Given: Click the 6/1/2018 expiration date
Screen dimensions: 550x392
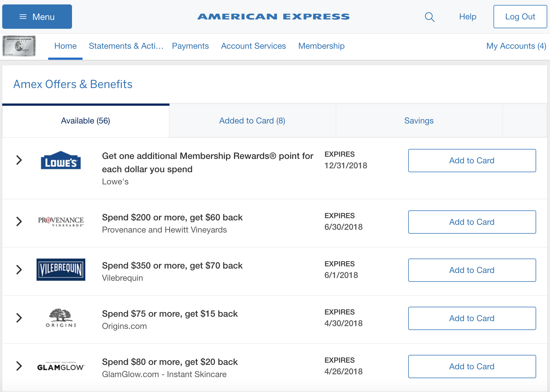Looking at the screenshot, I should 341,275.
